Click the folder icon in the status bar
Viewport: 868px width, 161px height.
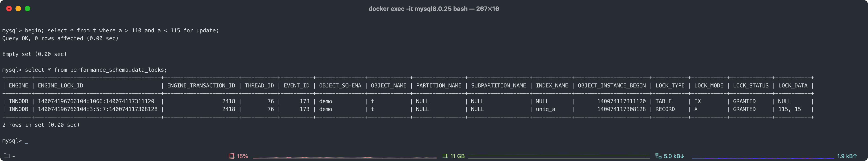coord(6,156)
